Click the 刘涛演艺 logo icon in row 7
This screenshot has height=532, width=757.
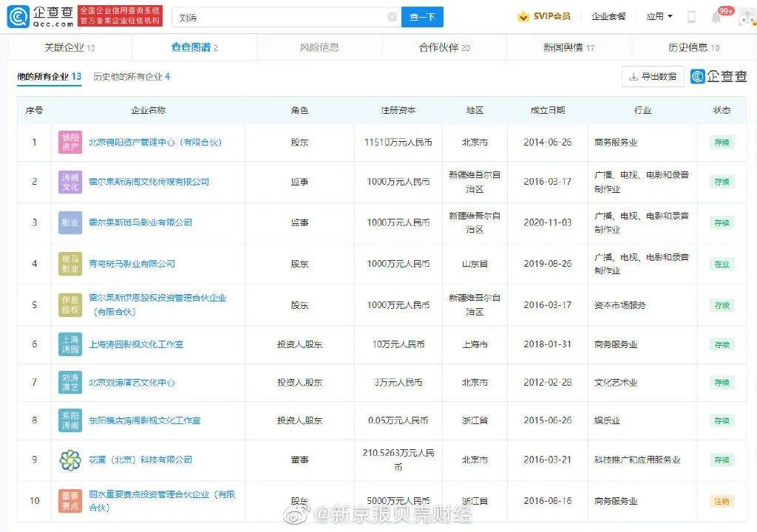[x=70, y=383]
